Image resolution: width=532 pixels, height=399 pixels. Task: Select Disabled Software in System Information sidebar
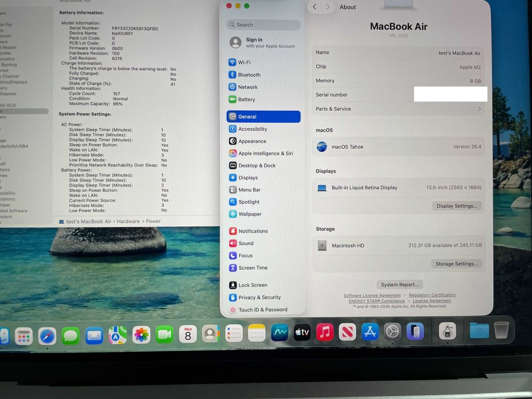pos(14,211)
